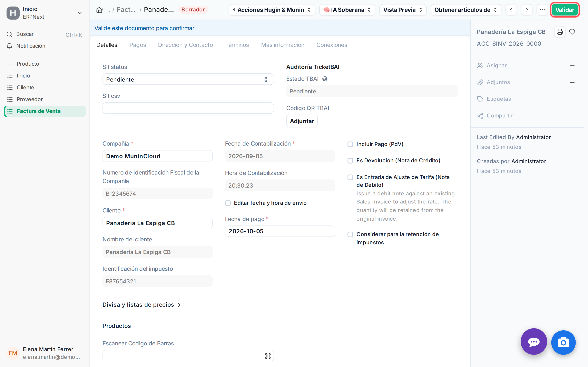588x367 pixels.
Task: Open Acciones Hugin & Munin dropdown
Action: click(272, 10)
